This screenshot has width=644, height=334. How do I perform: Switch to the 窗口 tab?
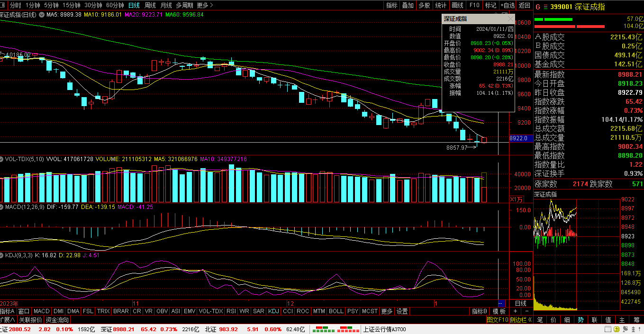(24, 311)
